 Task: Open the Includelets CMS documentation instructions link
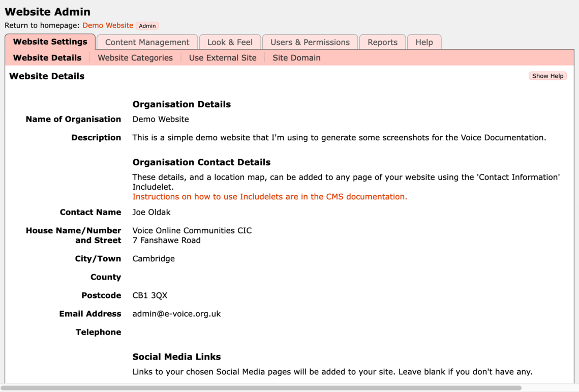point(269,197)
